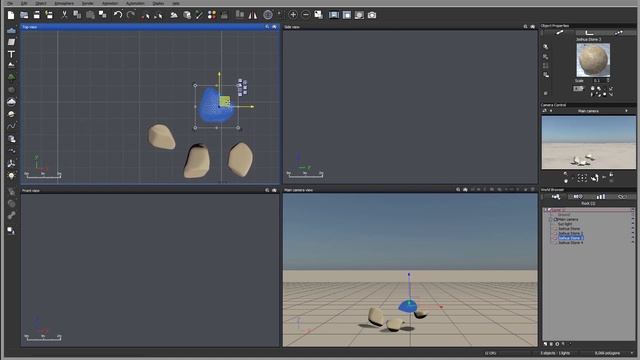Image resolution: width=640 pixels, height=360 pixels.
Task: Switch to Numerics tab in Object Properties
Action: (x=590, y=33)
